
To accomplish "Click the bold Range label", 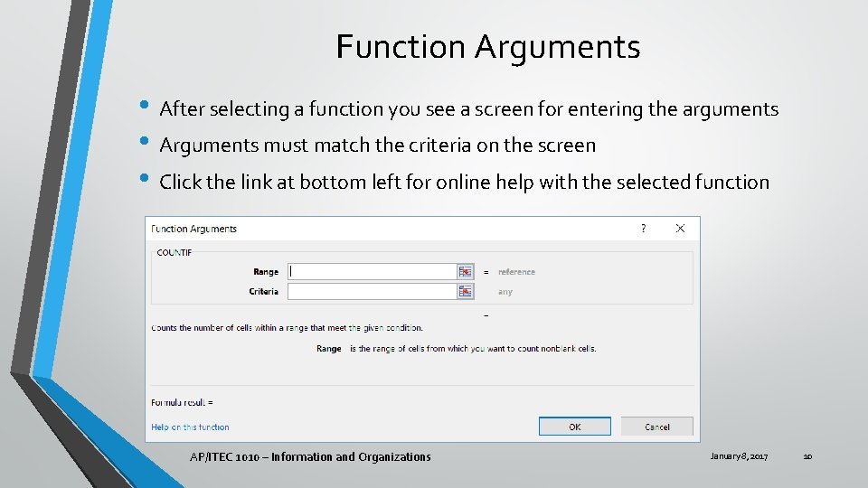I will [266, 272].
